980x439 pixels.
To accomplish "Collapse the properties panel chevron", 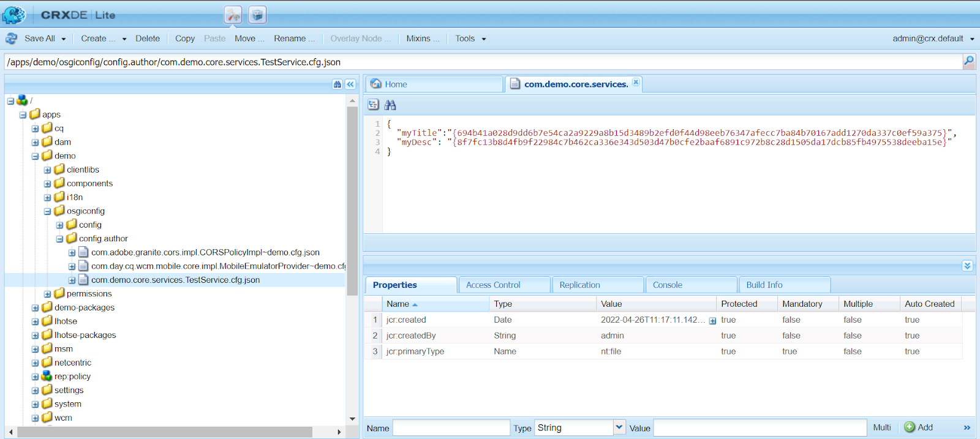I will 967,266.
